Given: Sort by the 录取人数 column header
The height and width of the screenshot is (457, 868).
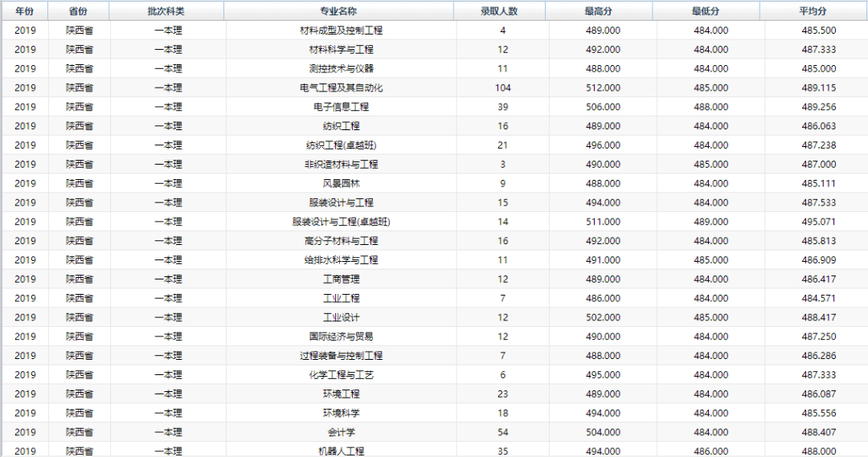Looking at the screenshot, I should coord(499,11).
